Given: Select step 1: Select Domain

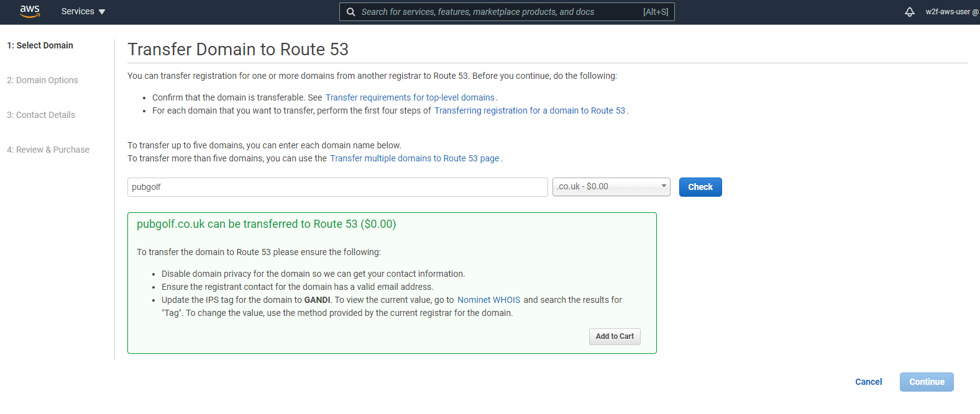Looking at the screenshot, I should 40,45.
